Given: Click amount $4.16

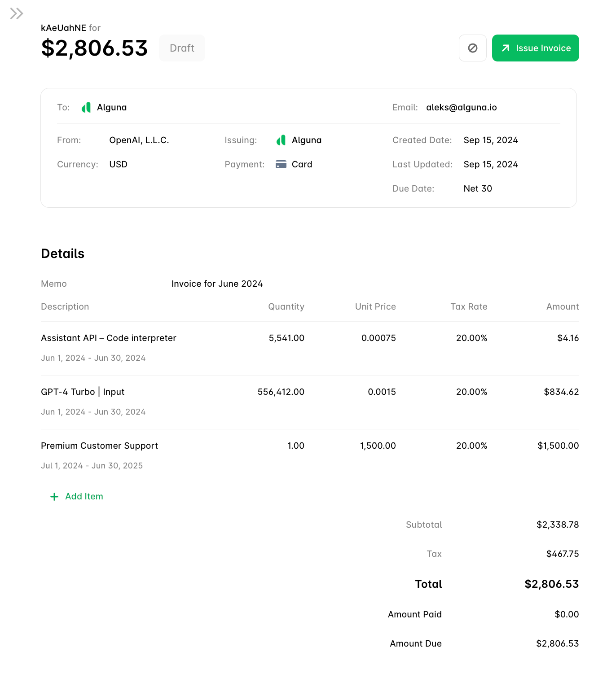Looking at the screenshot, I should [568, 338].
